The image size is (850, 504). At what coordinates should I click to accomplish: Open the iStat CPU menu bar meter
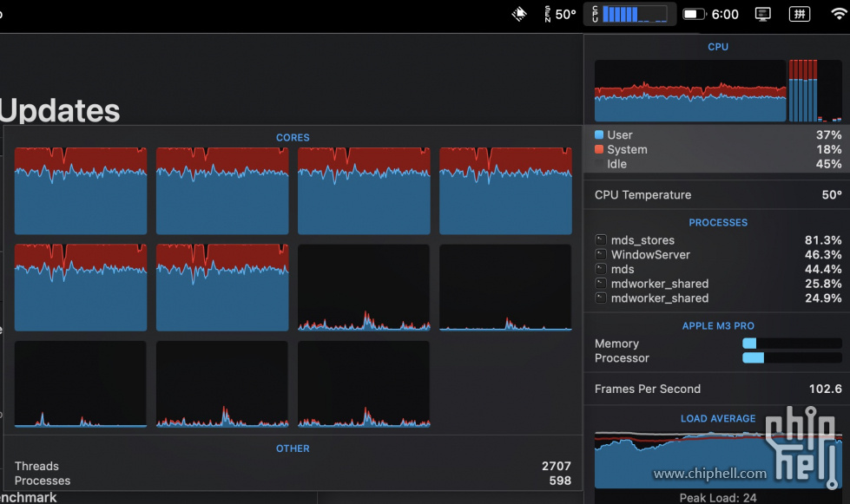click(629, 14)
